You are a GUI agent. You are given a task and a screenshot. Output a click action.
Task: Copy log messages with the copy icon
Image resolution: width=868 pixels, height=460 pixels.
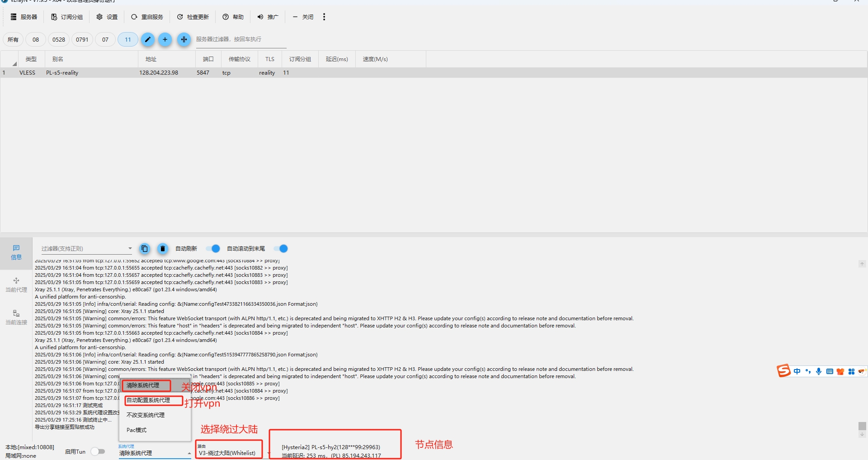tap(145, 249)
